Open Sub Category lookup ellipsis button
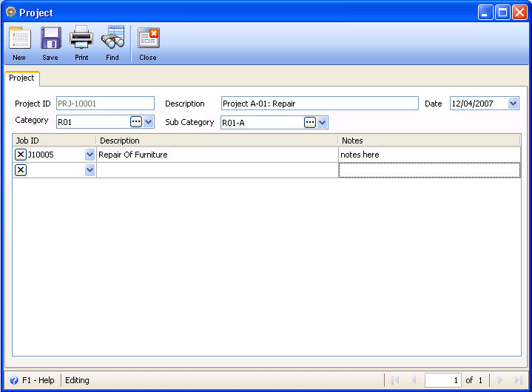 coord(310,123)
